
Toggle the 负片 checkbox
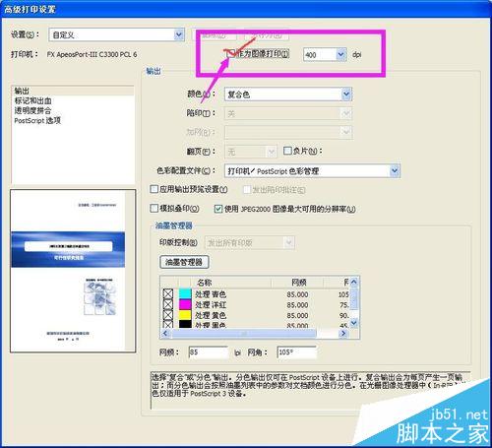tap(287, 151)
